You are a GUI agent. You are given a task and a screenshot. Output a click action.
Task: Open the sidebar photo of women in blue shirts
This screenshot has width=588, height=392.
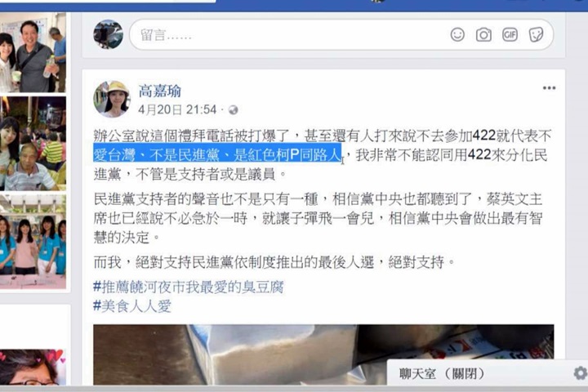33,242
